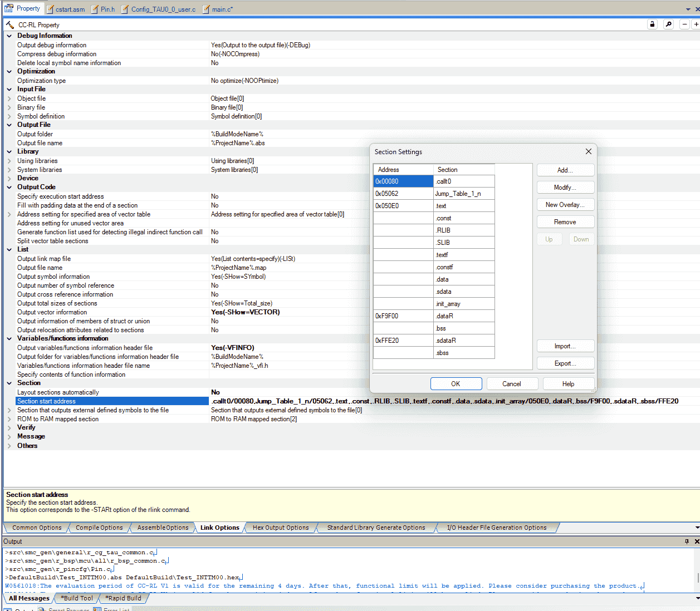The width and height of the screenshot is (700, 611).
Task: Click Export... in Section Settings
Action: (x=565, y=363)
